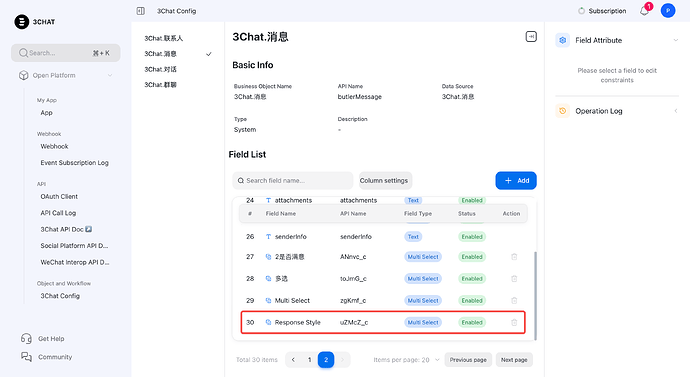Open Social Platform API Doc
Viewport: 690px width, 377px height.
click(74, 245)
